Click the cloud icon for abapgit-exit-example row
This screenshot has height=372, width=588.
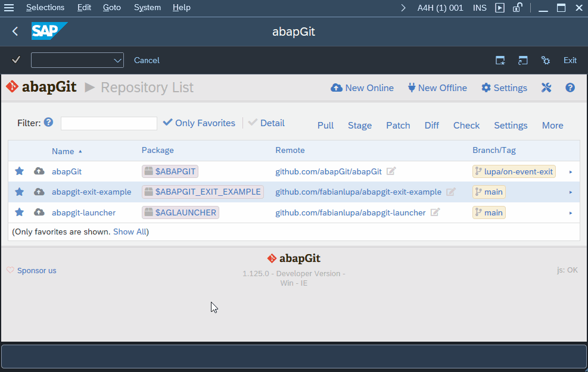(x=39, y=192)
